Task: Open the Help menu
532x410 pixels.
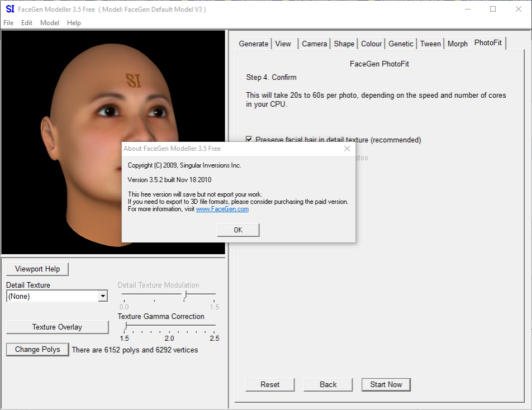Action: (74, 23)
